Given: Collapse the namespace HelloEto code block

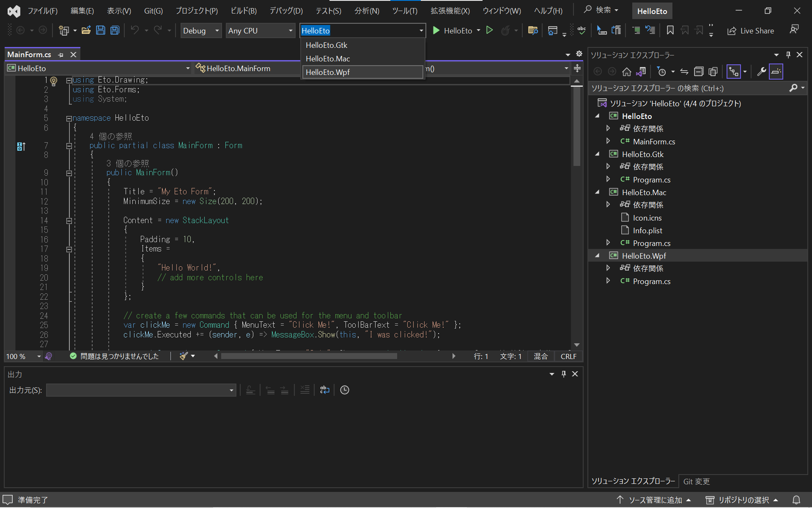Looking at the screenshot, I should (x=69, y=119).
